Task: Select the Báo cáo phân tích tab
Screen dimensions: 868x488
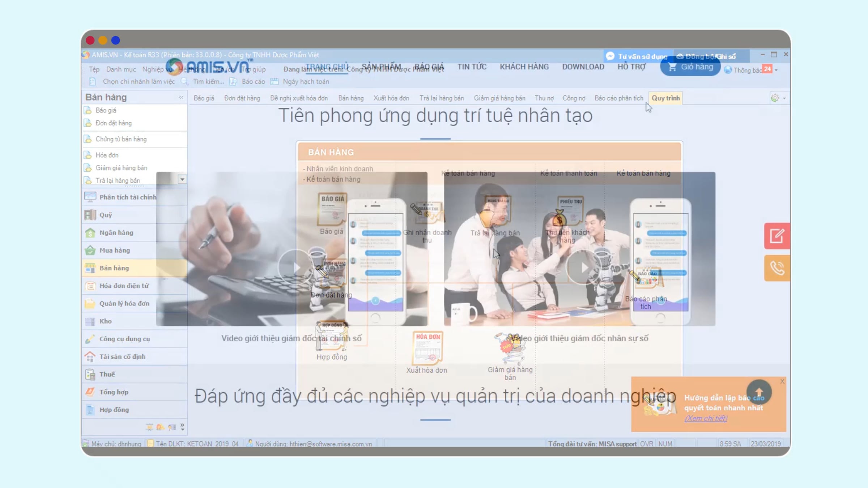Action: [x=619, y=98]
